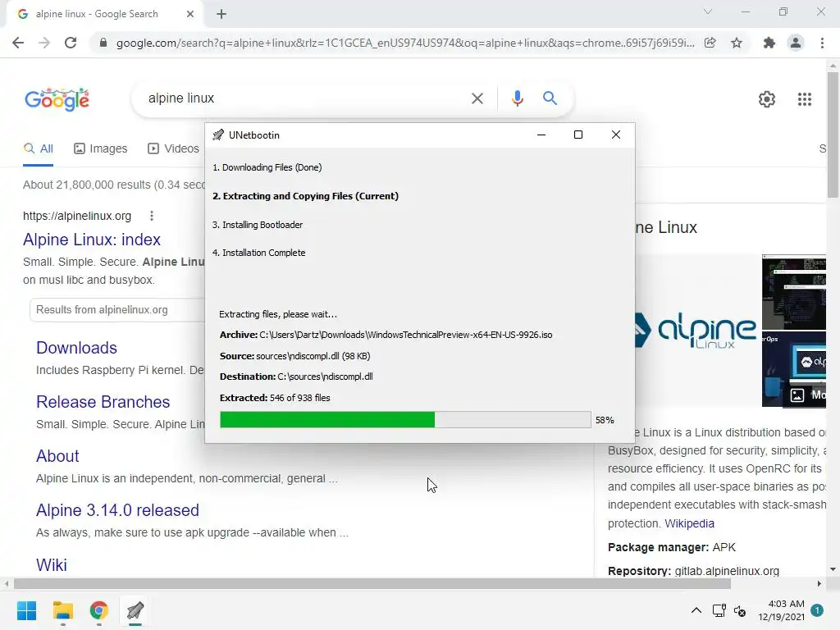Click 'Extracted: 546 of 938 files' text
Viewport: 840px width, 630px height.
click(x=275, y=398)
